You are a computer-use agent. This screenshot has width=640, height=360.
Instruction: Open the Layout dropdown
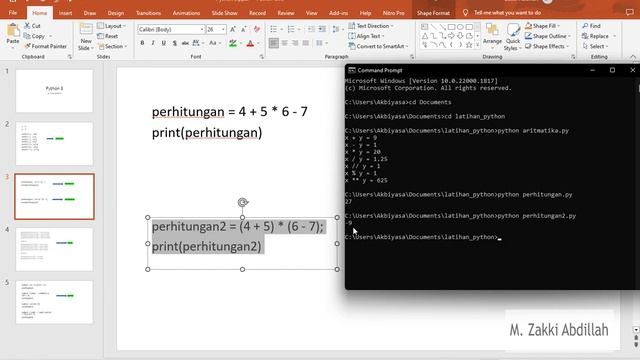click(x=111, y=26)
